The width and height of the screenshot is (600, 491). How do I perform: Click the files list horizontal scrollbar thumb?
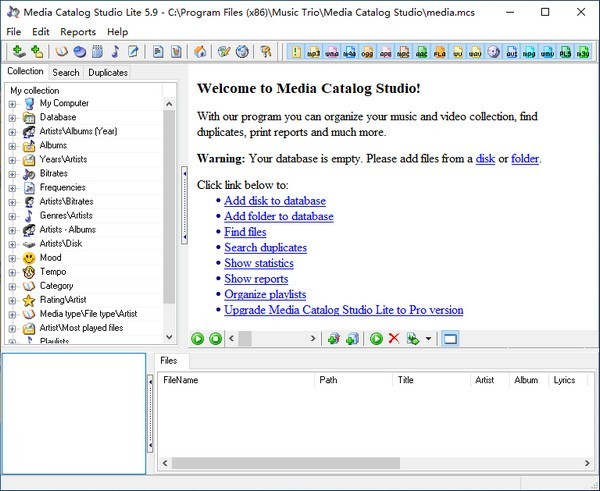click(x=286, y=463)
